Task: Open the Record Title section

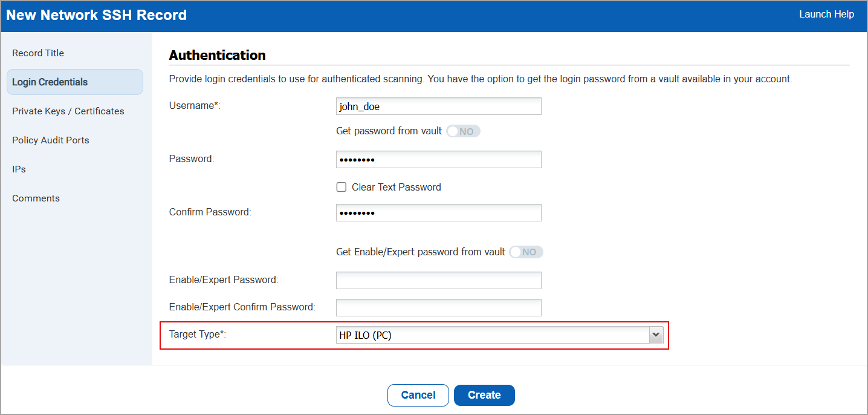Action: pos(38,53)
